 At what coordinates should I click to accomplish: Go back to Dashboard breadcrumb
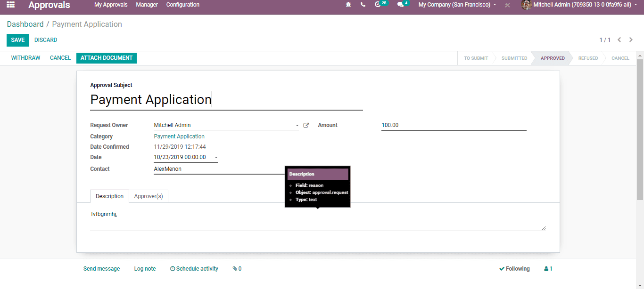coord(25,24)
